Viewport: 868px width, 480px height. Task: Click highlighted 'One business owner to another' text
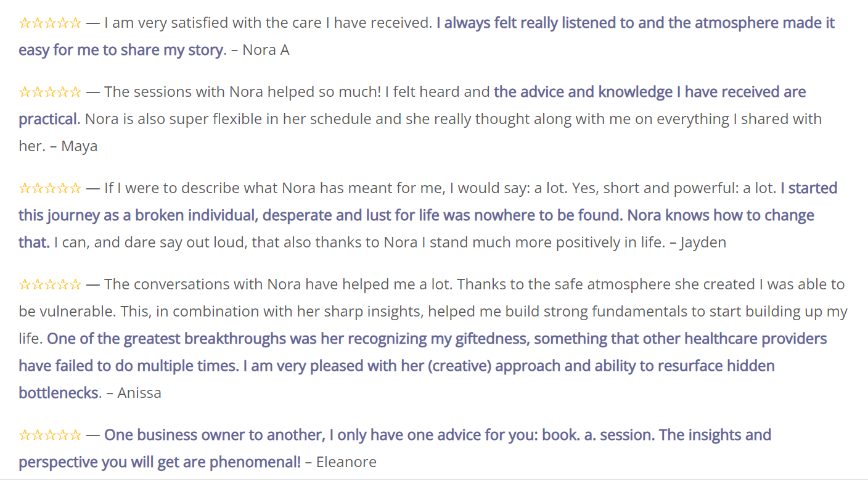tap(214, 435)
